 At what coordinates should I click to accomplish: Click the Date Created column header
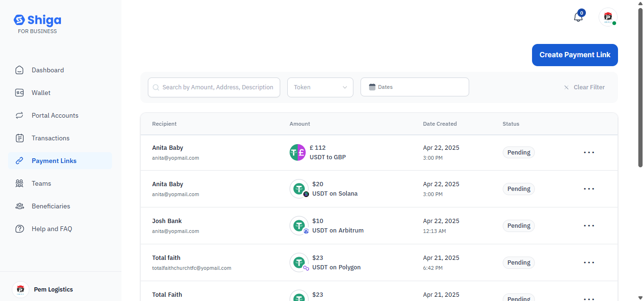440,124
